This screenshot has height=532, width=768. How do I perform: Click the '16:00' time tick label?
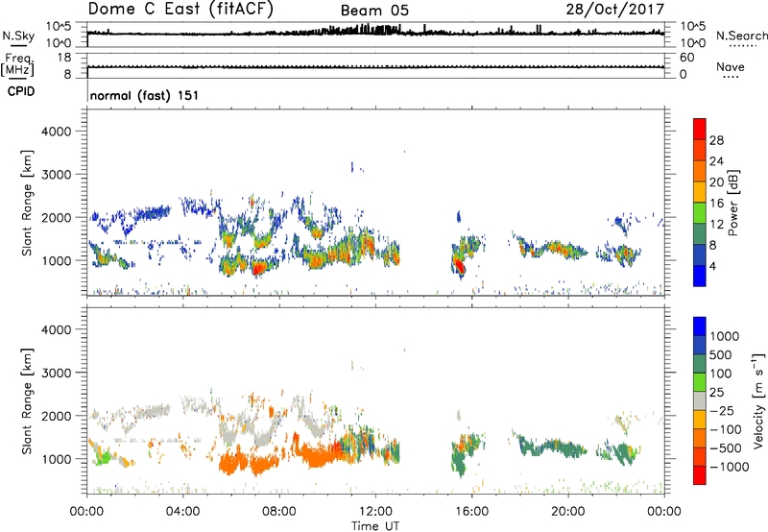[471, 512]
